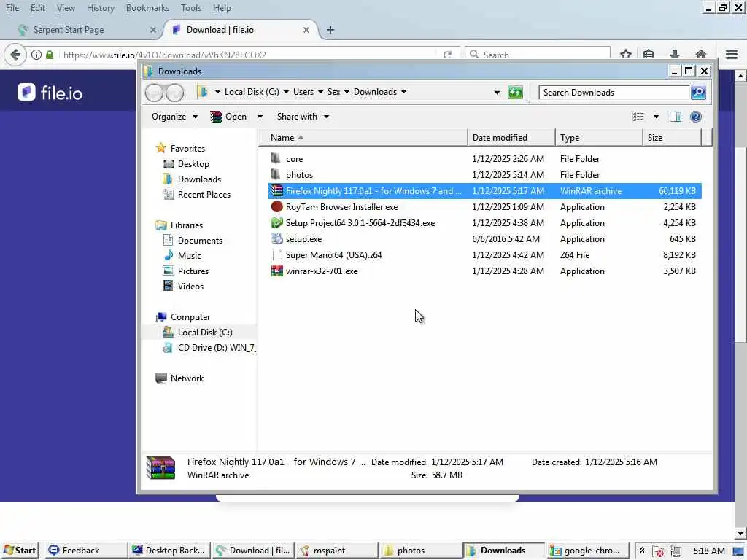
Task: Open the History menu
Action: pyautogui.click(x=101, y=8)
